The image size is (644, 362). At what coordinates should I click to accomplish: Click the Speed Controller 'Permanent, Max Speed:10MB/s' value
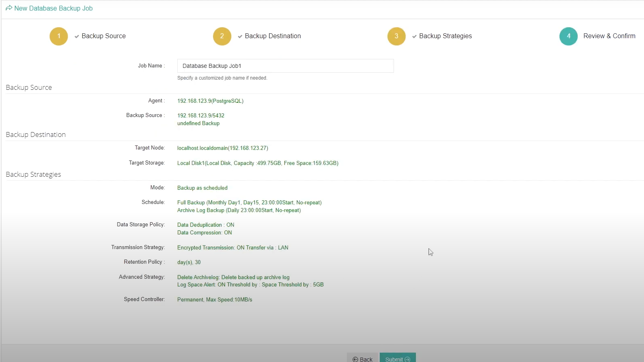215,299
